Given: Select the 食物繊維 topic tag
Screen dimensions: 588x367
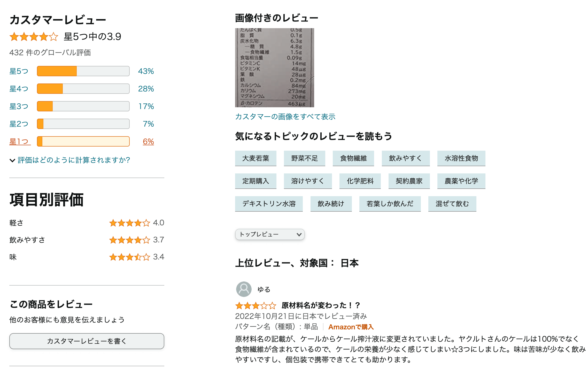Looking at the screenshot, I should point(353,158).
